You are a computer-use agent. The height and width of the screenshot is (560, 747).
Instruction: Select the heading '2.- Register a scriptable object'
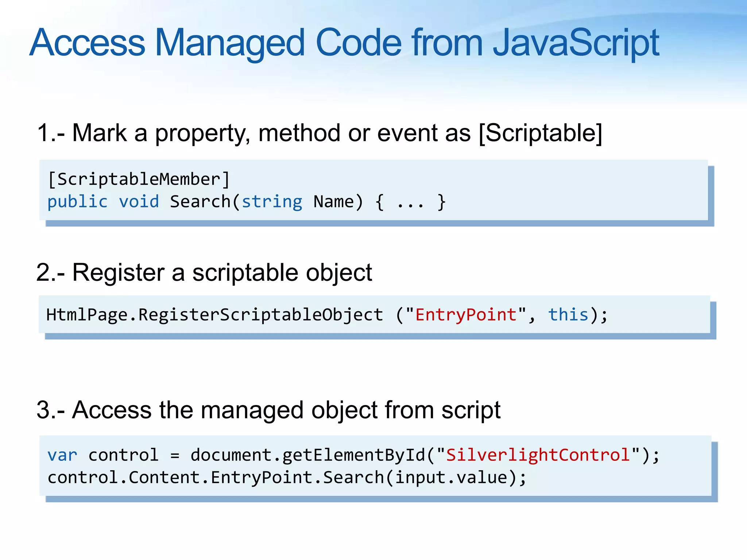pos(204,273)
